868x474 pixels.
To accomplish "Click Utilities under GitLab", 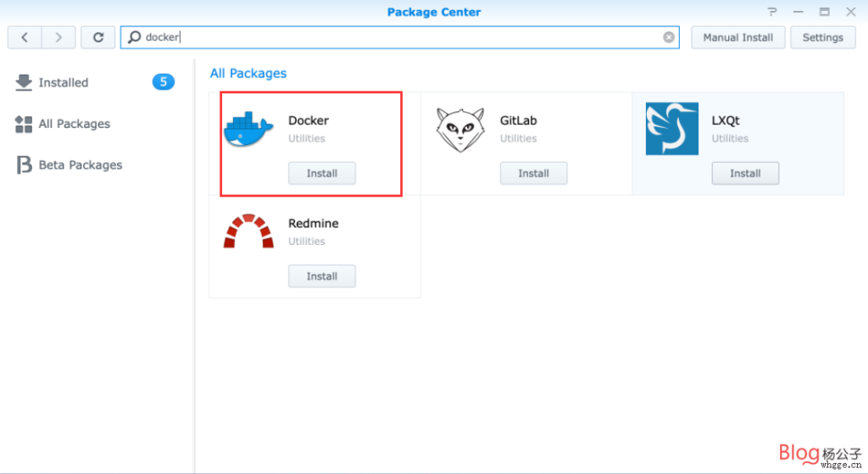I will point(518,138).
